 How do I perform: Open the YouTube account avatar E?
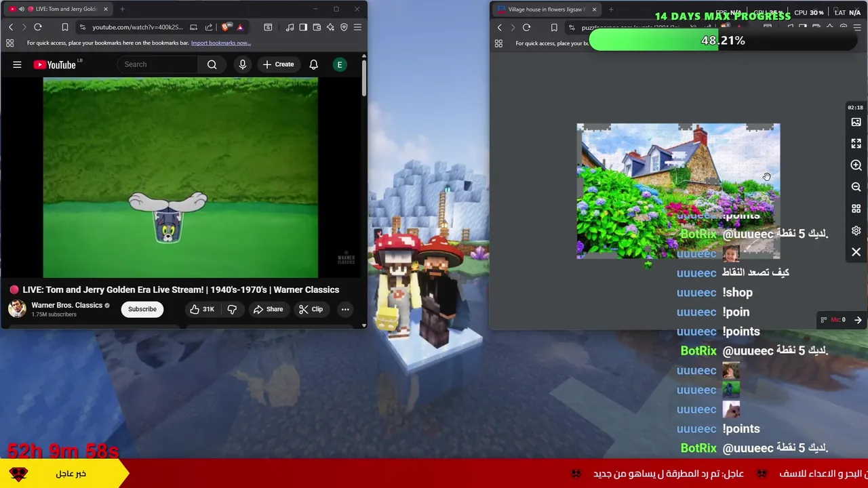tap(340, 64)
